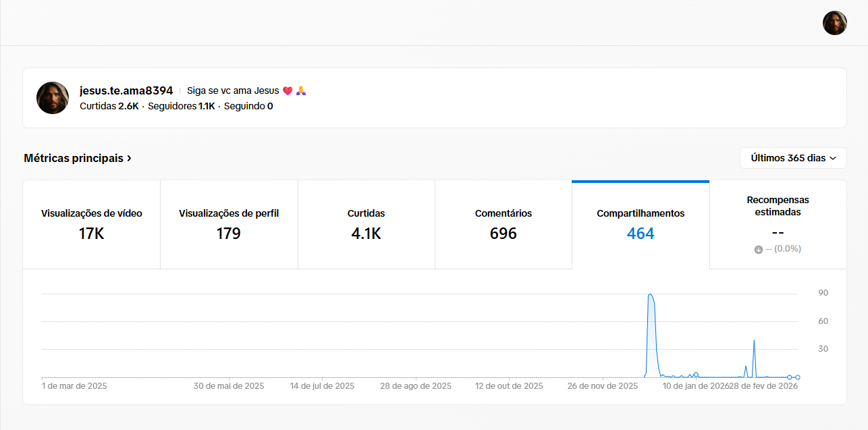The image size is (868, 430).
Task: Open the Métricas principais heading link
Action: (74, 158)
